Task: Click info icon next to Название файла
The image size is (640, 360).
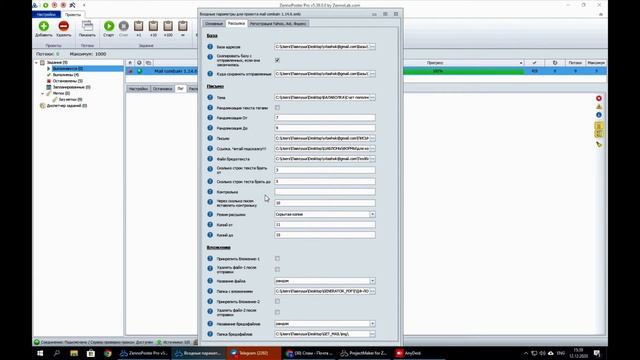Action: pos(210,281)
